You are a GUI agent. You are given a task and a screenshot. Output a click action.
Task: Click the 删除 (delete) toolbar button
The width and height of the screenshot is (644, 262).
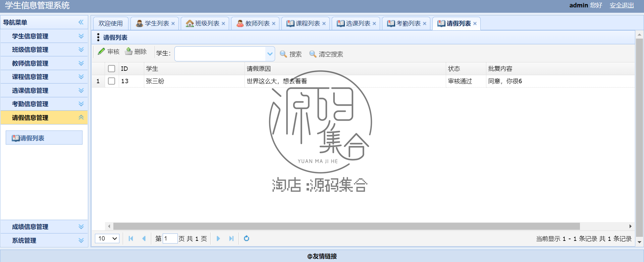coord(136,52)
